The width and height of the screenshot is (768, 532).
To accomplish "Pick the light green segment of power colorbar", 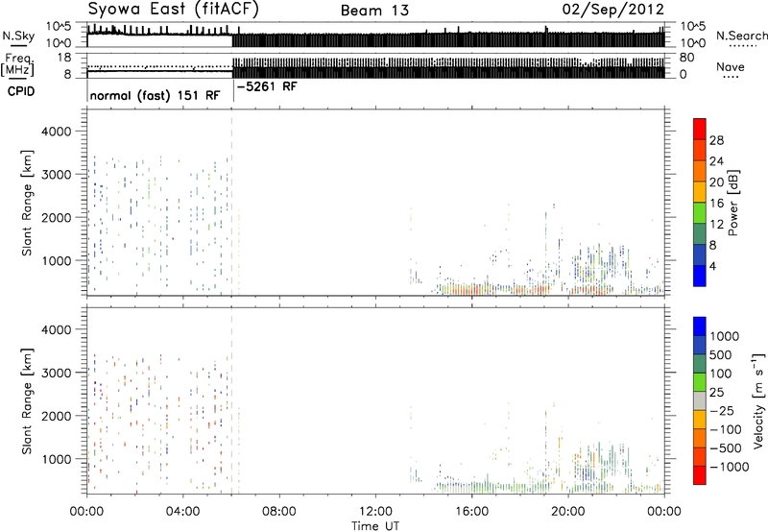I will [x=700, y=213].
